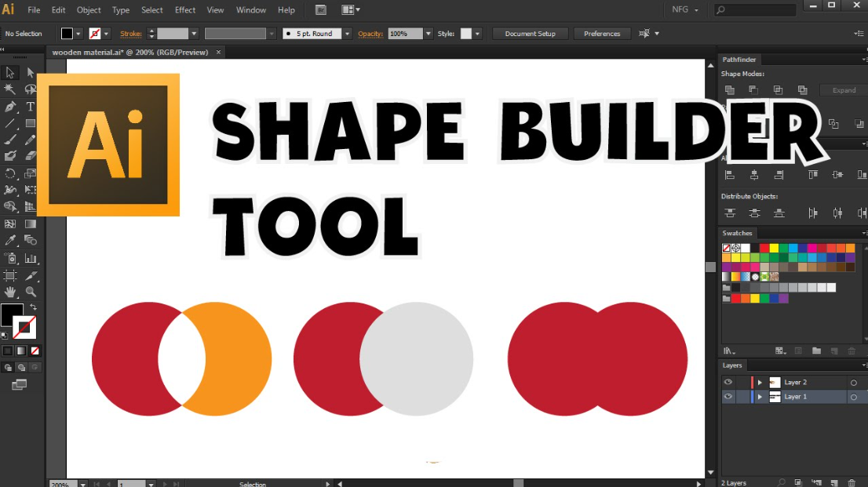
Task: Open the Window menu
Action: point(251,10)
